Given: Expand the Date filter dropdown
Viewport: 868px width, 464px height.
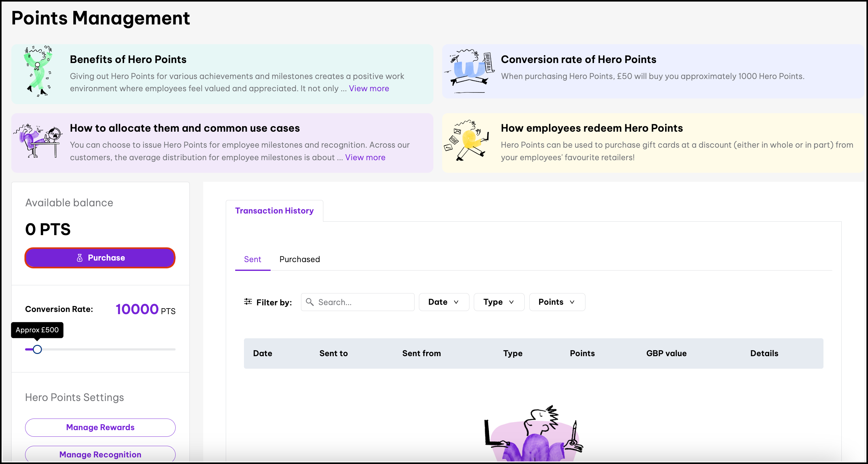Looking at the screenshot, I should tap(443, 302).
